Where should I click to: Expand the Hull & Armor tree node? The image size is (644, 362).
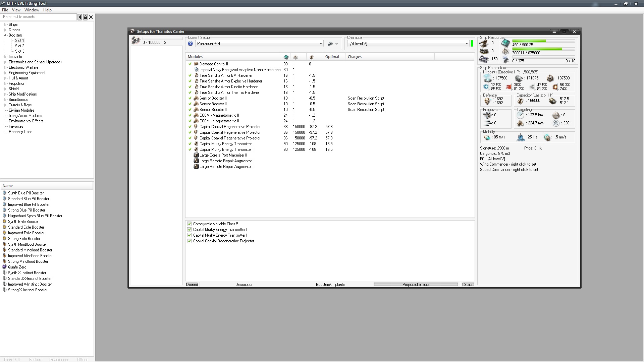tap(5, 78)
